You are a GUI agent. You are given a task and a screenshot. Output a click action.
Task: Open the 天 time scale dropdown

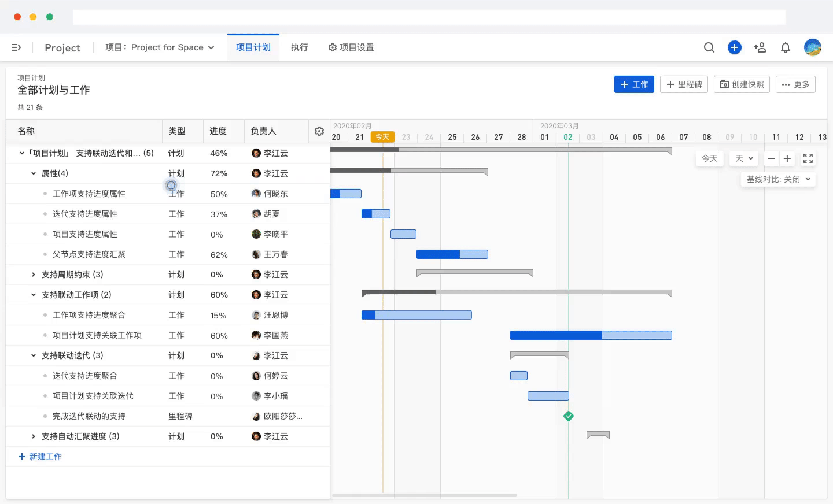[744, 158]
